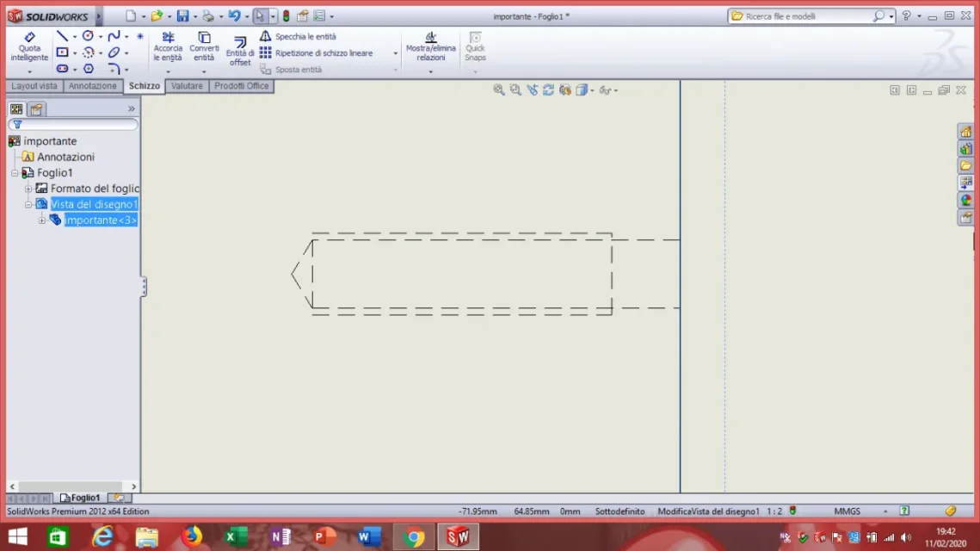The image size is (980, 551).
Task: Switch to the Valutare tab
Action: [187, 86]
